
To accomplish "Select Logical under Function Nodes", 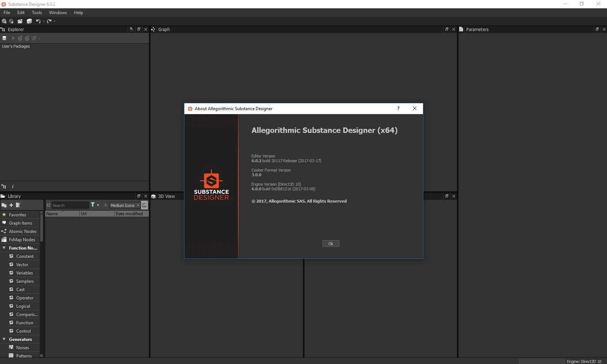I will pos(23,306).
